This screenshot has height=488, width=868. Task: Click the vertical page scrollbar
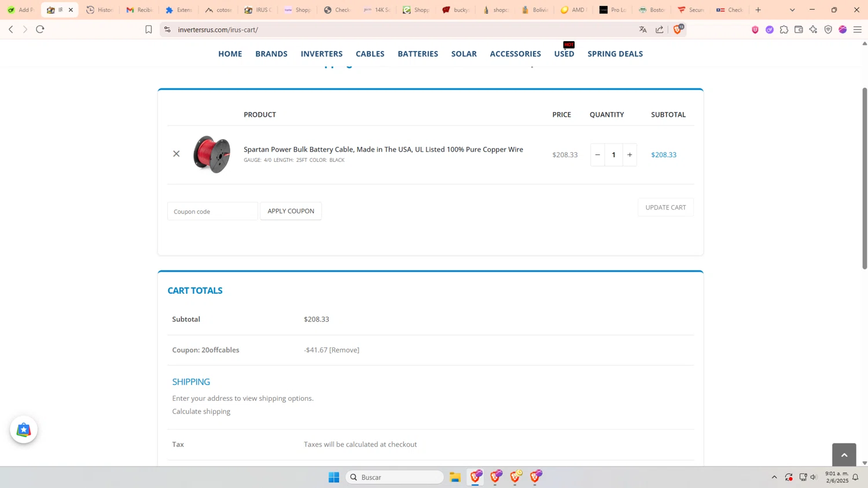(x=865, y=178)
